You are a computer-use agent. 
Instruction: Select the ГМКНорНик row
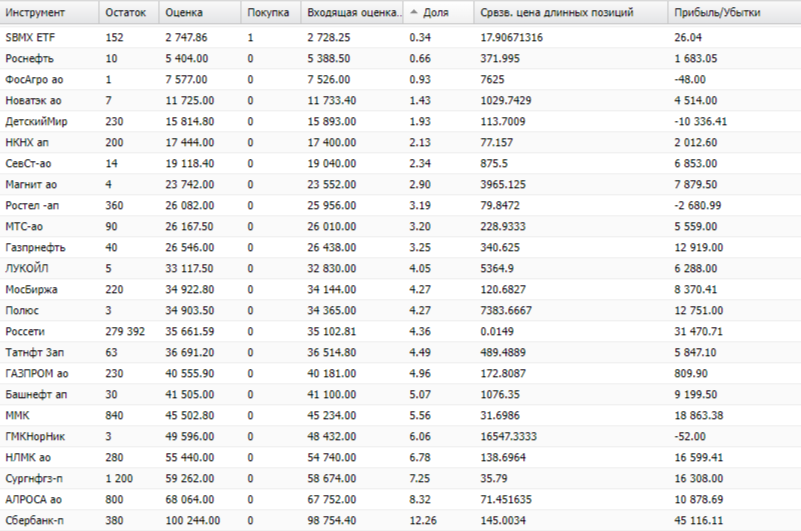tap(400, 436)
